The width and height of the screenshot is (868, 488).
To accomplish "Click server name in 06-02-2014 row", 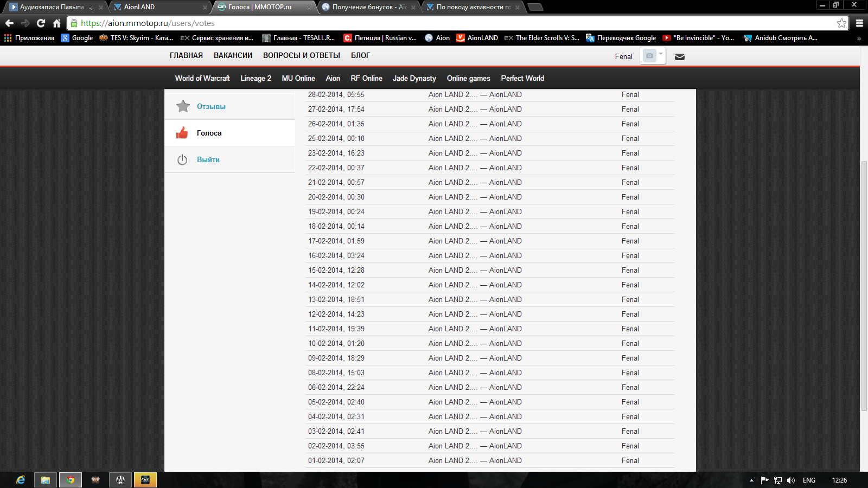I will point(475,387).
